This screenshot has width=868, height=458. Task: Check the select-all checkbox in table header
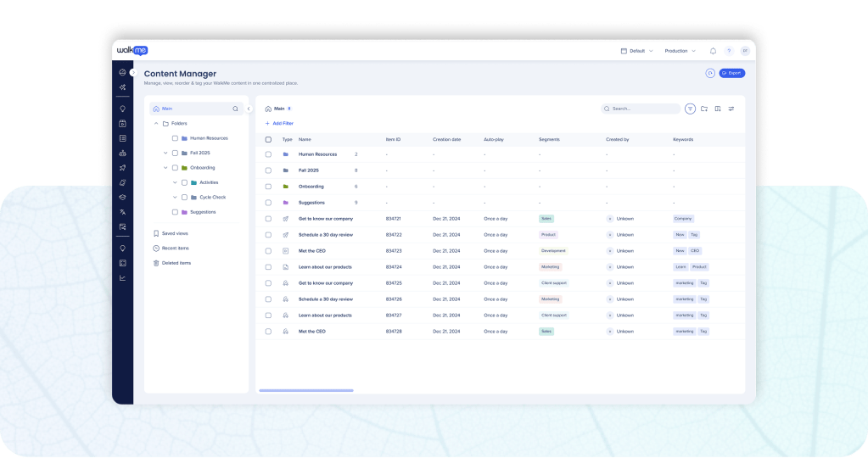(268, 139)
